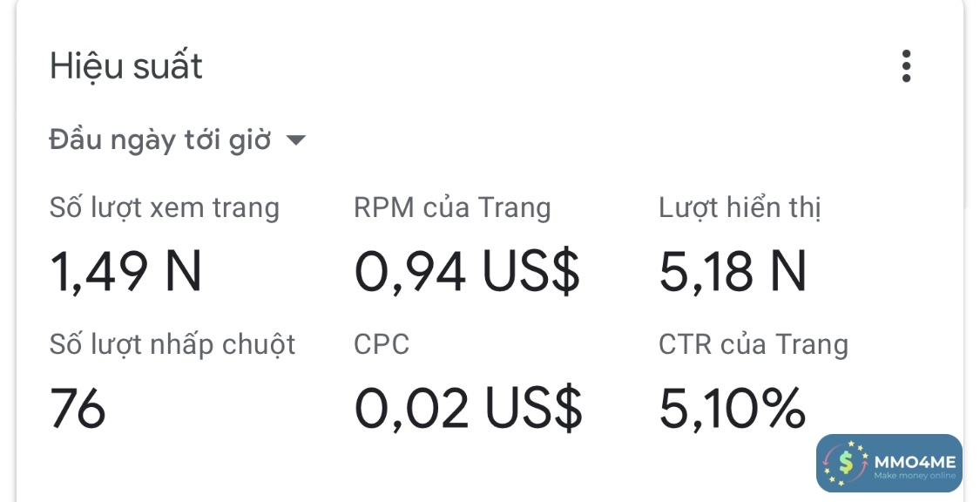Select the Lượt hiển thị label
The width and height of the screenshot is (980, 502).
point(740,208)
